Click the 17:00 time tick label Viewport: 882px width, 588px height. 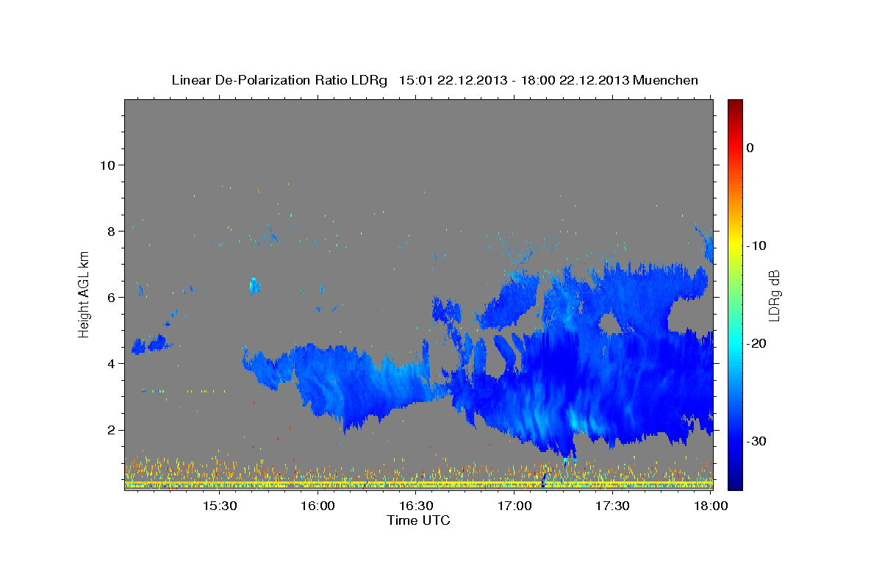pyautogui.click(x=514, y=506)
